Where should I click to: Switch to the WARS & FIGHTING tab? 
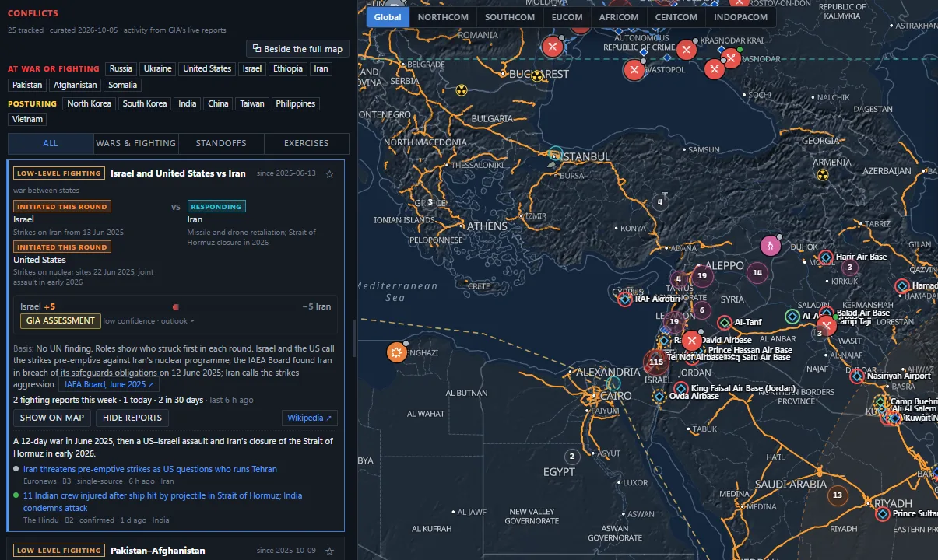tap(135, 143)
